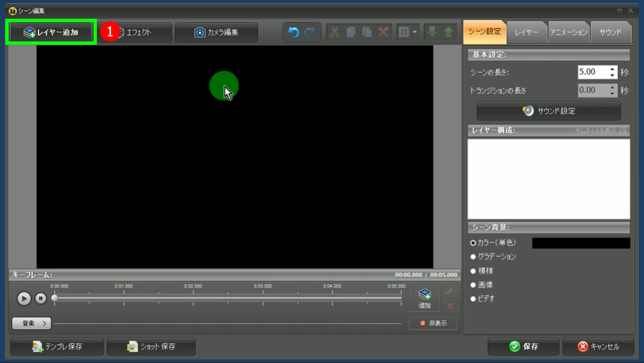Click the undo arrow icon

coord(293,32)
